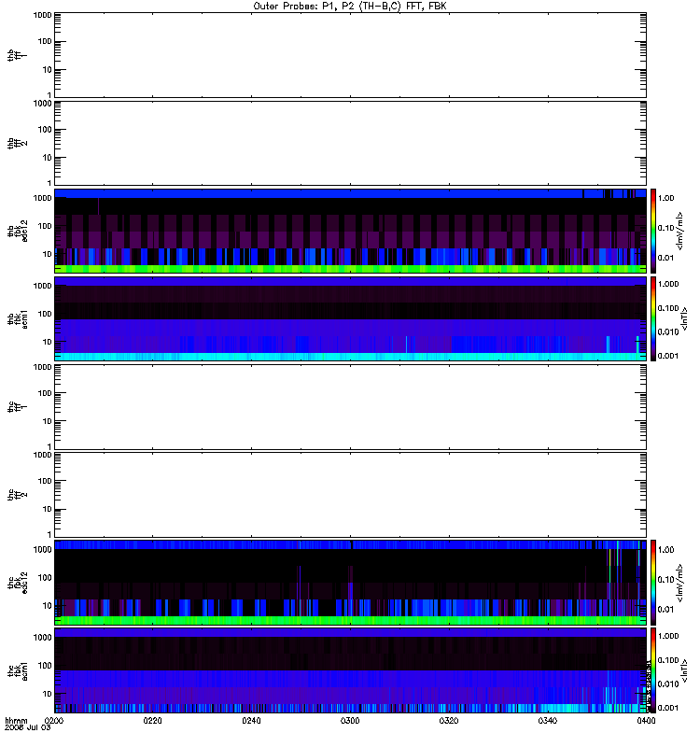Click the 'thc fff 1' panel y-axis title

pos(17,407)
